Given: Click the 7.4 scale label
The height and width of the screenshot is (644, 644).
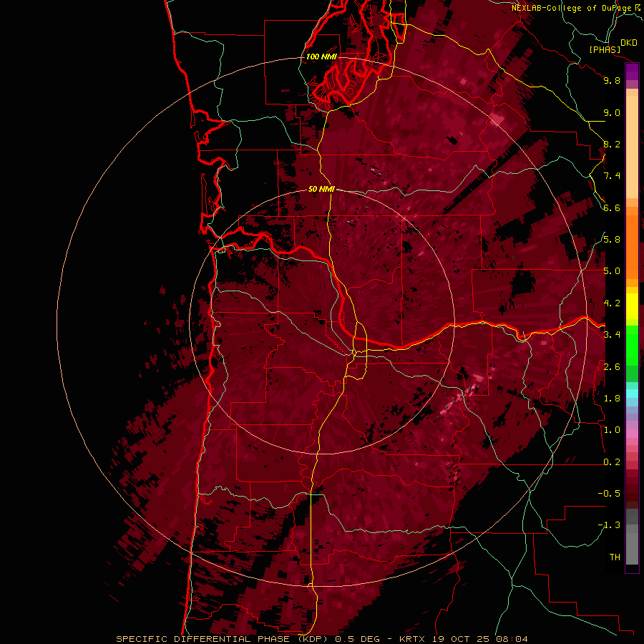Looking at the screenshot, I should click(x=612, y=176).
